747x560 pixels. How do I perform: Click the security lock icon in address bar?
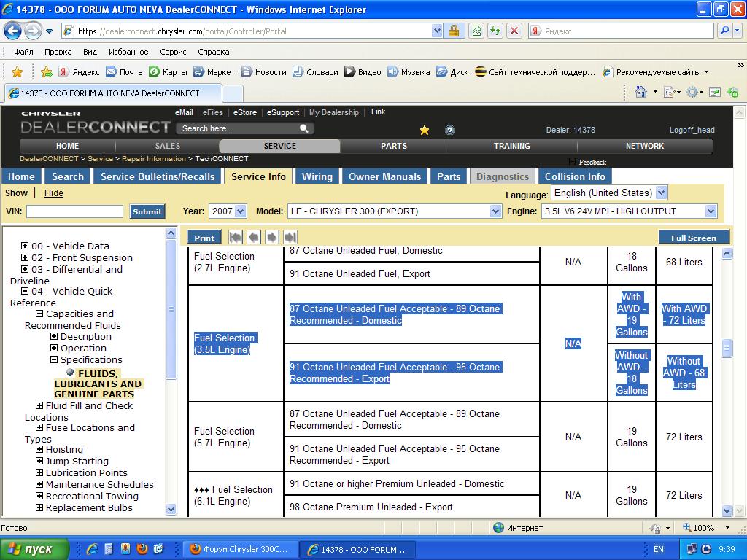click(454, 31)
